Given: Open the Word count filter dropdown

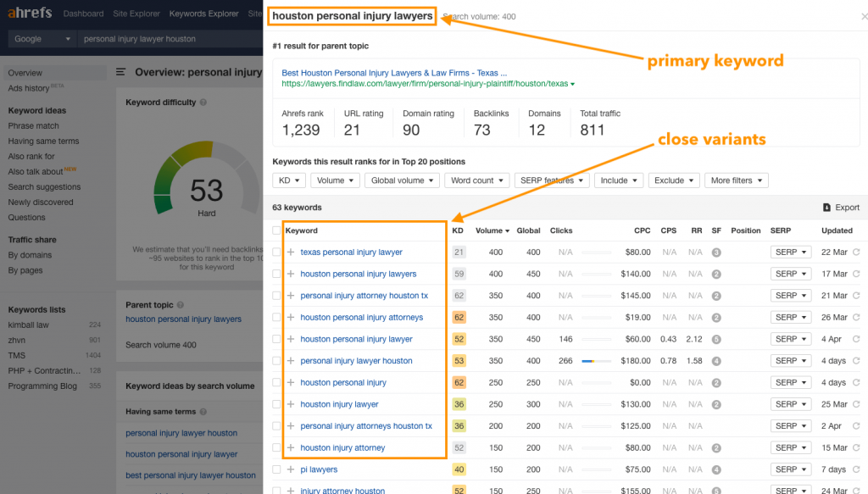Looking at the screenshot, I should 476,180.
